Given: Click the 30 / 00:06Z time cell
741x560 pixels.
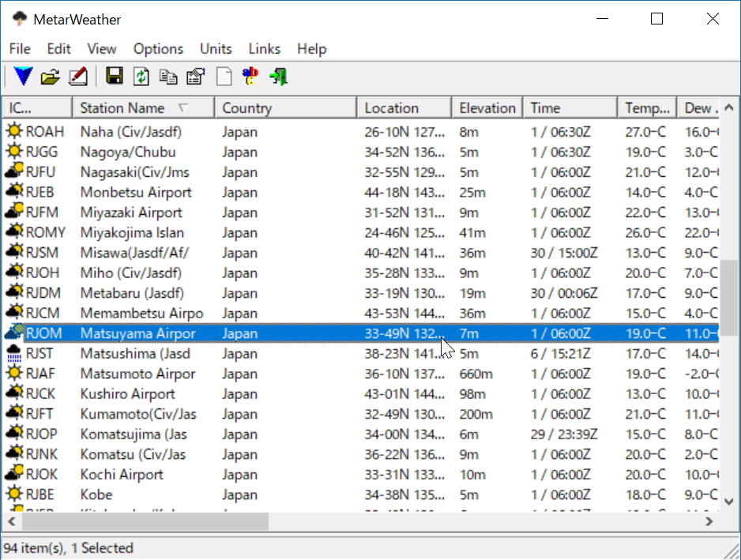Looking at the screenshot, I should 564,293.
